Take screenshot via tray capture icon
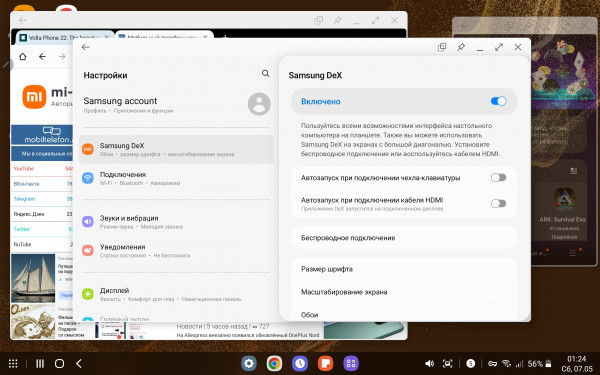 (x=447, y=364)
